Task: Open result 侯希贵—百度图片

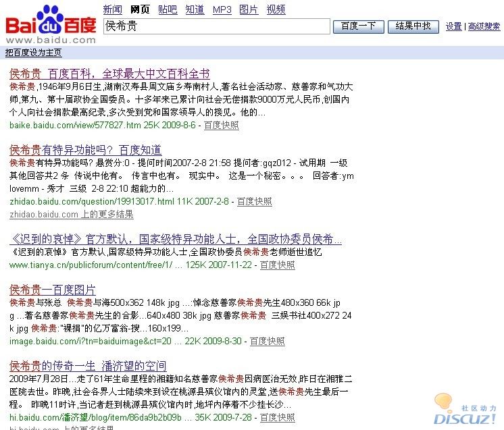Action: tap(53, 290)
